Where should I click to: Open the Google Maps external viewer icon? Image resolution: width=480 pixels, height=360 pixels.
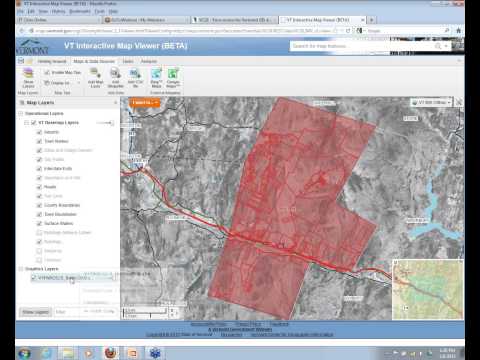(173, 73)
